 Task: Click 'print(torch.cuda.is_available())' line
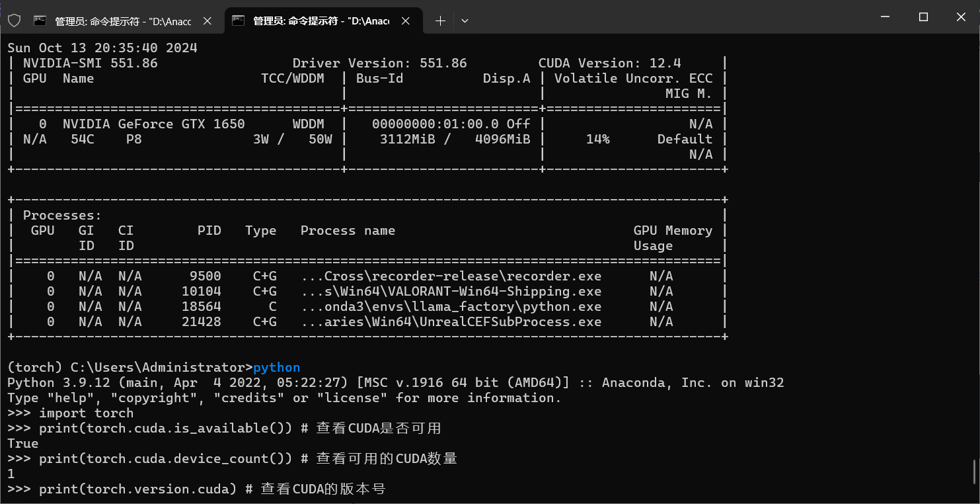point(224,428)
